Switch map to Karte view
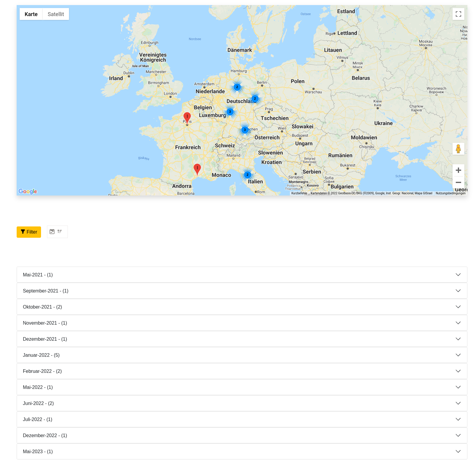This screenshot has width=476, height=463. coord(31,14)
